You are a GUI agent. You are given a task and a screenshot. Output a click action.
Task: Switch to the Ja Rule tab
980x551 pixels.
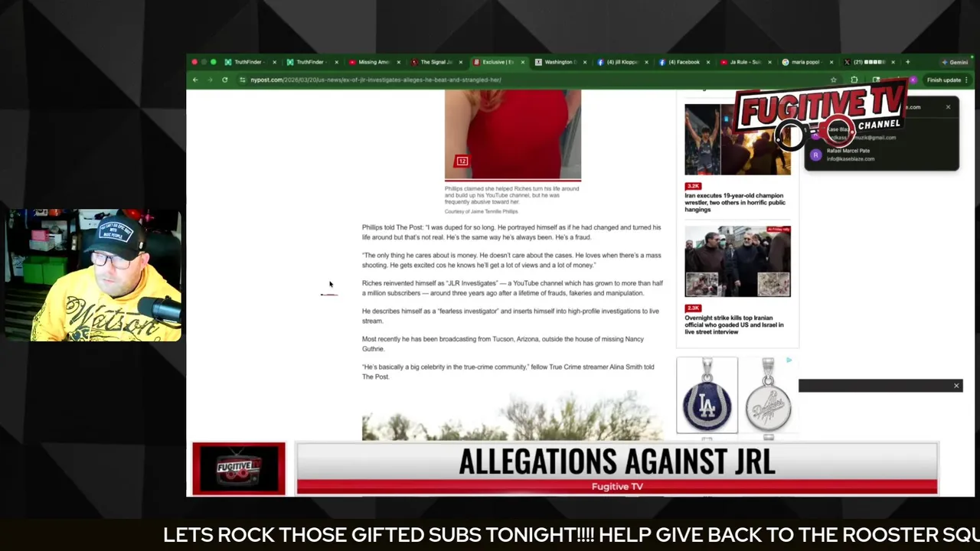(x=745, y=62)
